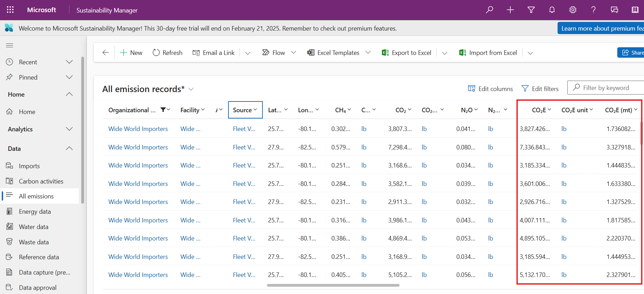Expand the Recent section
Screen dimensions: 644x294
click(69, 62)
